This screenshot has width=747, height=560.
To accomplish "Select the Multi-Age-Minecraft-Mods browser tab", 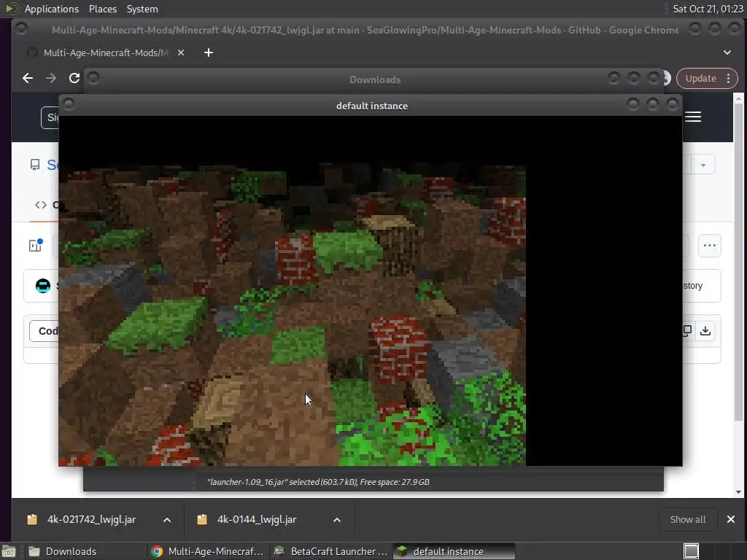I will coord(106,52).
